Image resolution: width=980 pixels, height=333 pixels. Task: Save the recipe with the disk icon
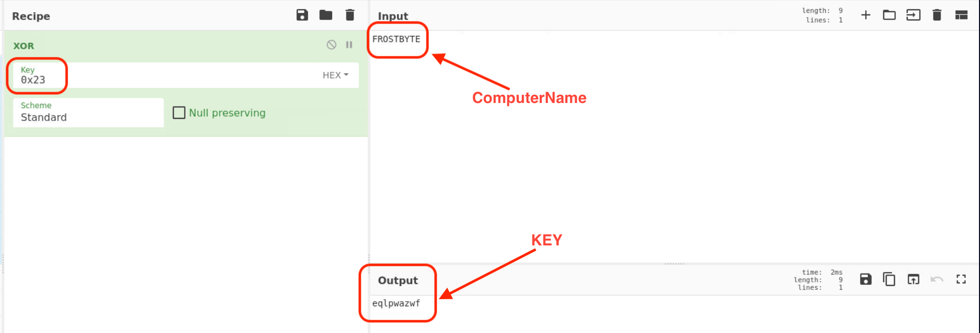point(302,15)
